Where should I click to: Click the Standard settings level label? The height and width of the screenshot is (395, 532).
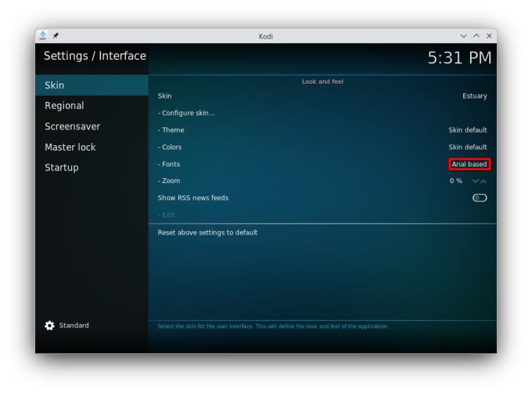(74, 325)
